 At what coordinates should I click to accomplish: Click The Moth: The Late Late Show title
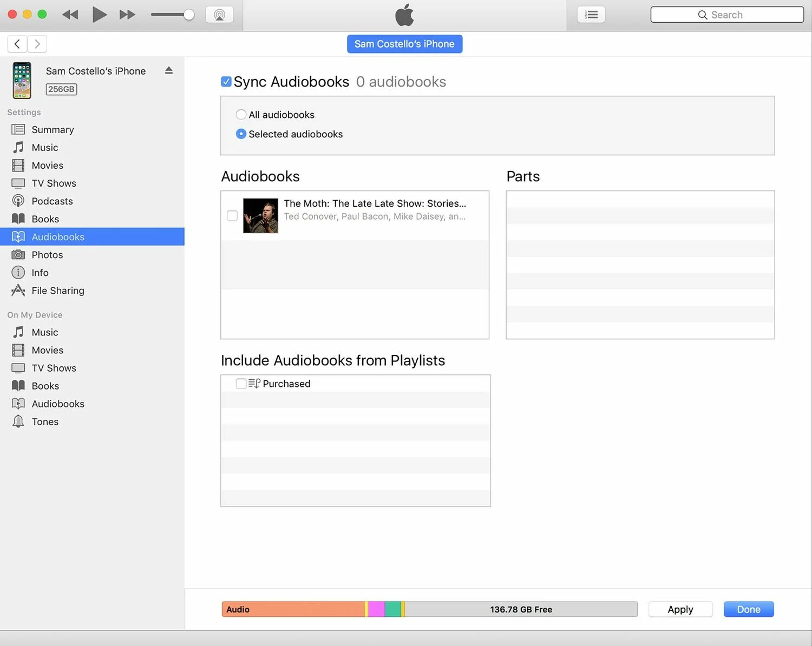coord(375,203)
